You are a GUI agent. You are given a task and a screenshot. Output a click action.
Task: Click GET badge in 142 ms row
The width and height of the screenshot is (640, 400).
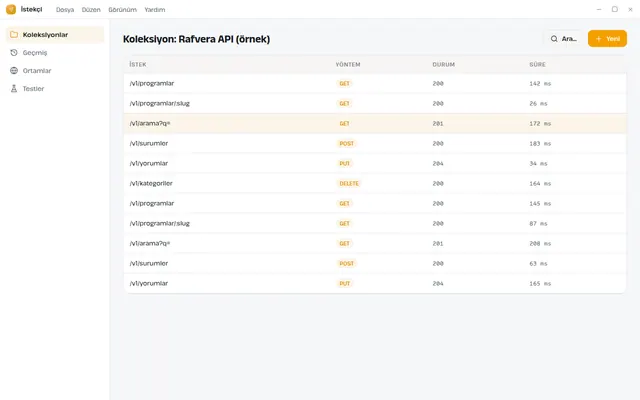(344, 83)
